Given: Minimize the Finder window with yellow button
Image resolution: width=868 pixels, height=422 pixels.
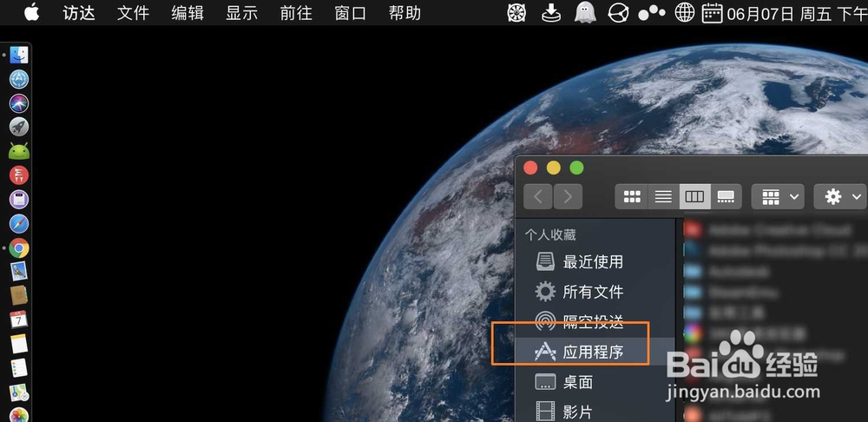Looking at the screenshot, I should coord(554,168).
